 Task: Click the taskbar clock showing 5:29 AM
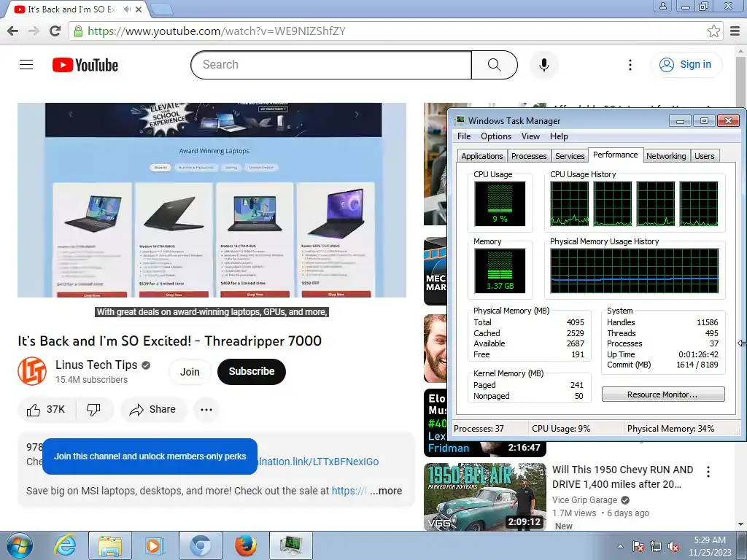tap(710, 546)
